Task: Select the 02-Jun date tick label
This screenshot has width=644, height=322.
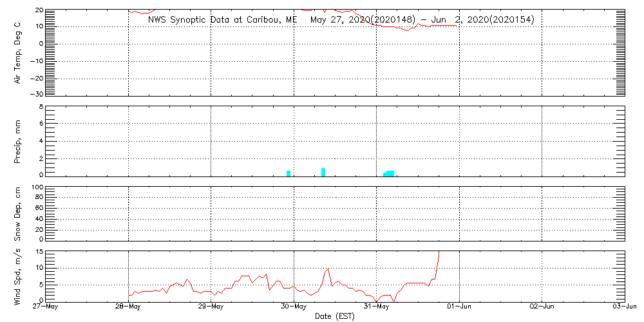Action: pos(542,307)
